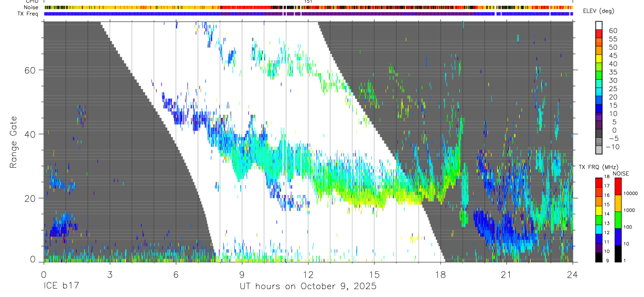Pick the yellow TX FRQ swatch between 14 and 15
The image size is (644, 297).
pos(599,210)
